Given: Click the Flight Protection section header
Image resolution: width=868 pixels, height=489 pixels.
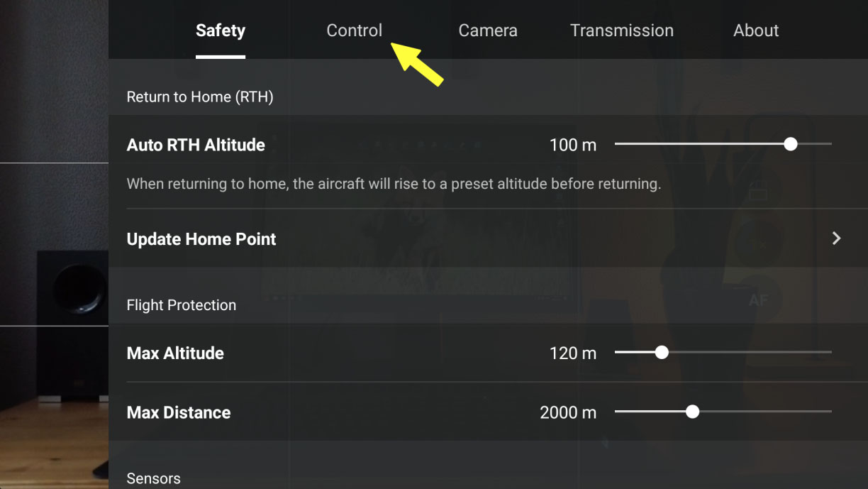Looking at the screenshot, I should 182,305.
